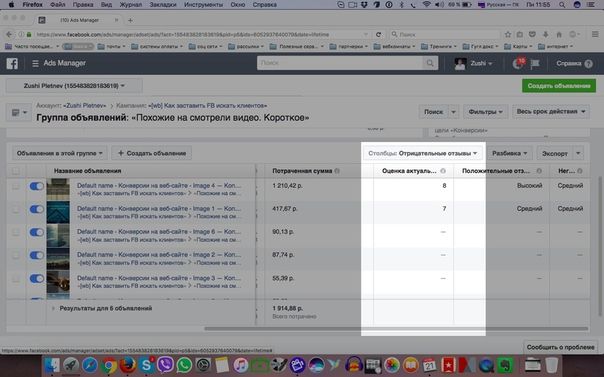Open the arrow next to the Поиск button
604x377 pixels.
453,112
